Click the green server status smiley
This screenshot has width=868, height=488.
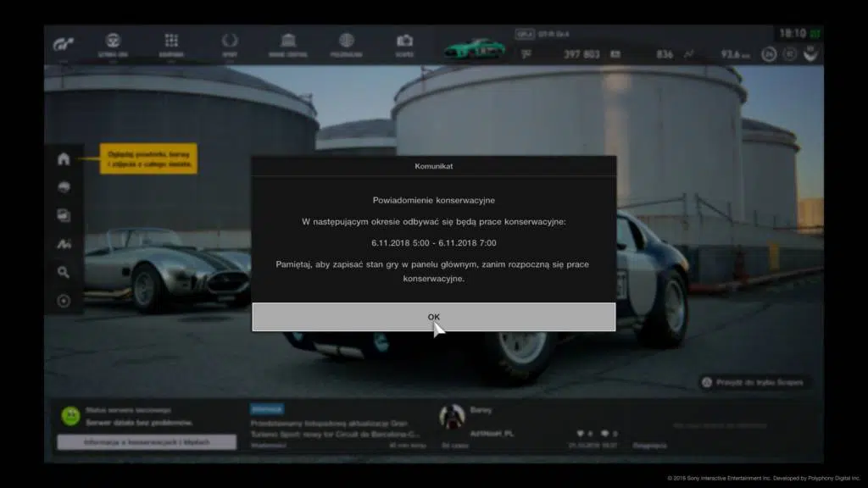point(71,415)
